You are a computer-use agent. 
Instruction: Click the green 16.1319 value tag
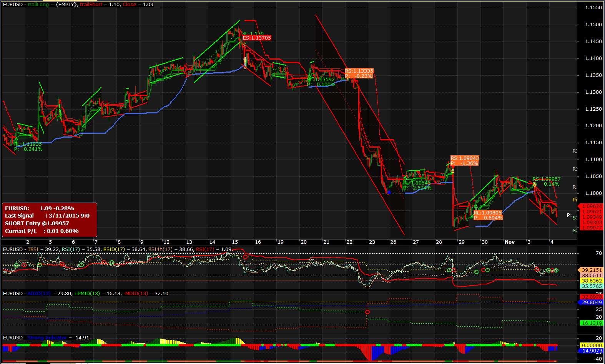pyautogui.click(x=592, y=323)
